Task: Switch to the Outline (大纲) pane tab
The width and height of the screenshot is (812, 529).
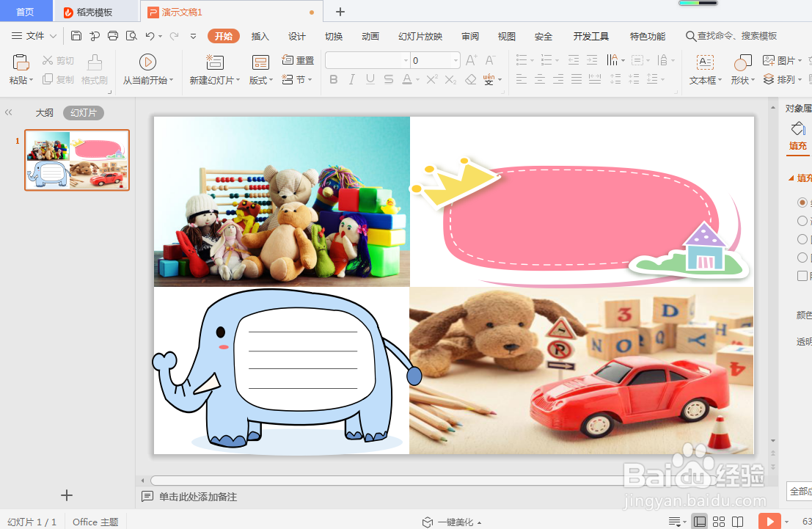Action: [44, 112]
